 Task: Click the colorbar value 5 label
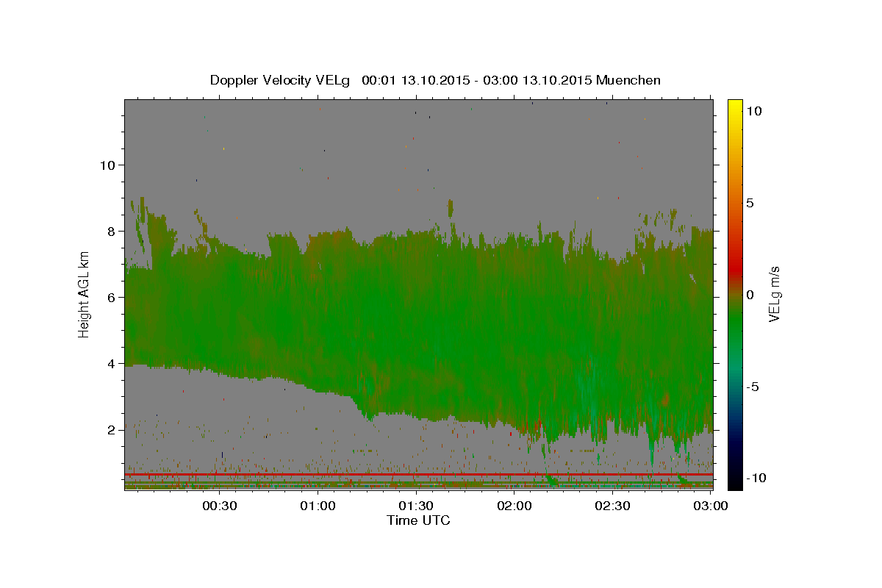pyautogui.click(x=750, y=202)
